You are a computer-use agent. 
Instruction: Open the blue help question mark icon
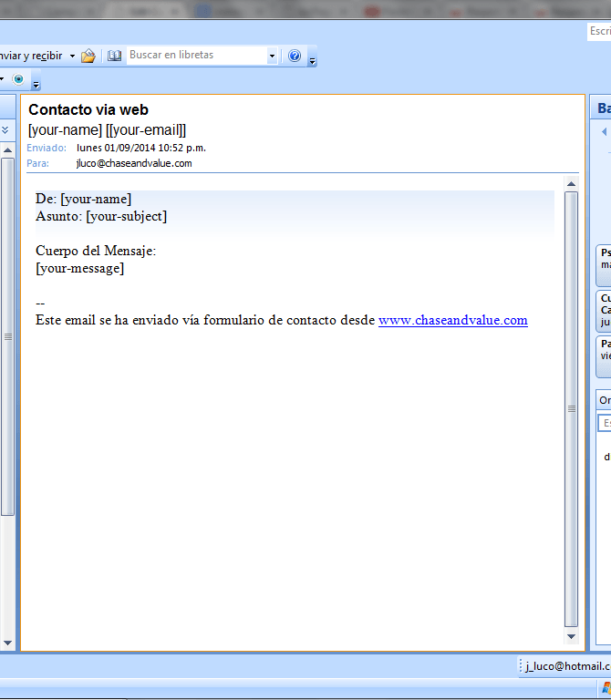295,56
